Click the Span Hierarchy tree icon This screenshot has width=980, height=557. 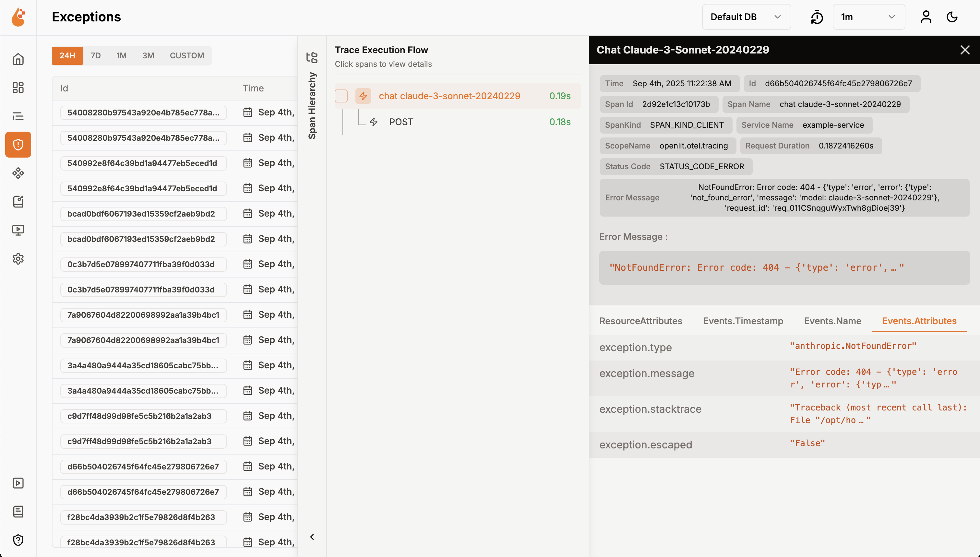(x=312, y=57)
